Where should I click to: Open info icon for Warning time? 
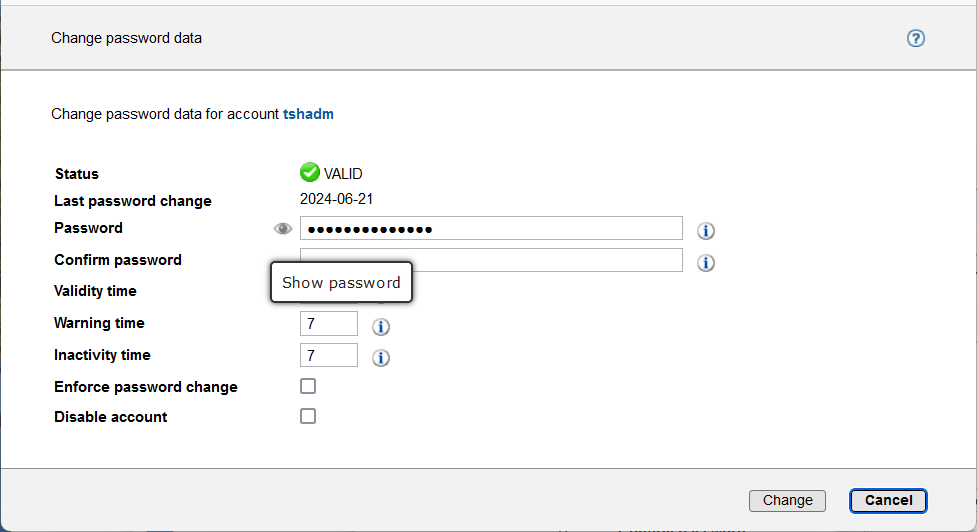click(x=381, y=326)
